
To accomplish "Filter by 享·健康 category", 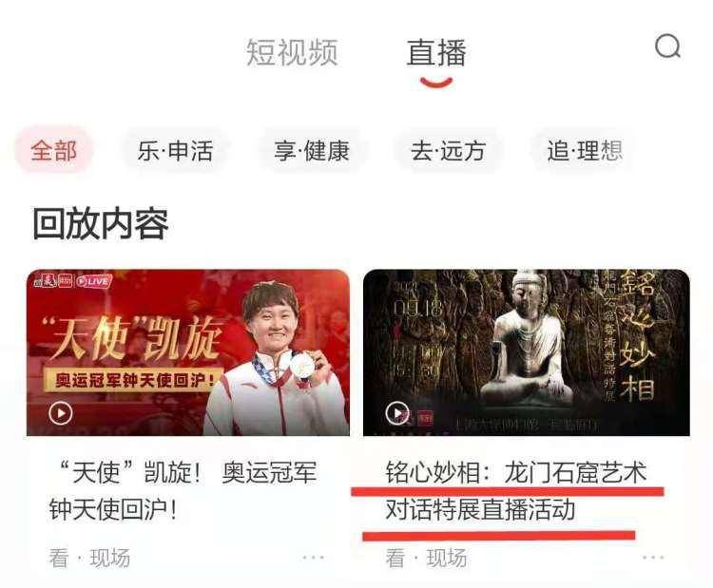I will (312, 150).
